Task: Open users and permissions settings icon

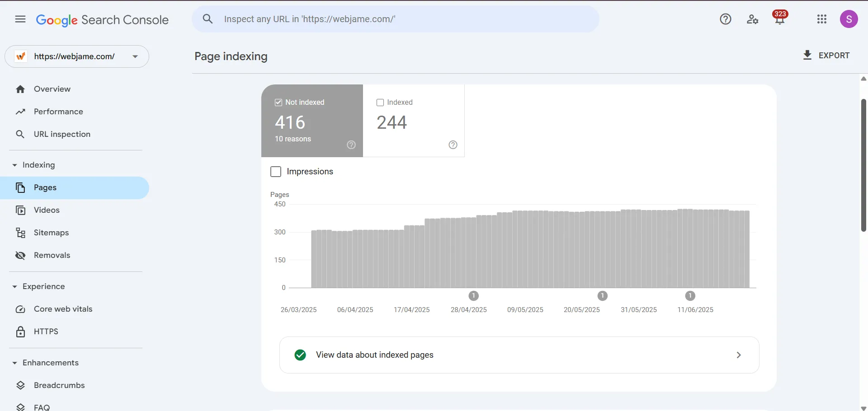Action: pos(752,19)
